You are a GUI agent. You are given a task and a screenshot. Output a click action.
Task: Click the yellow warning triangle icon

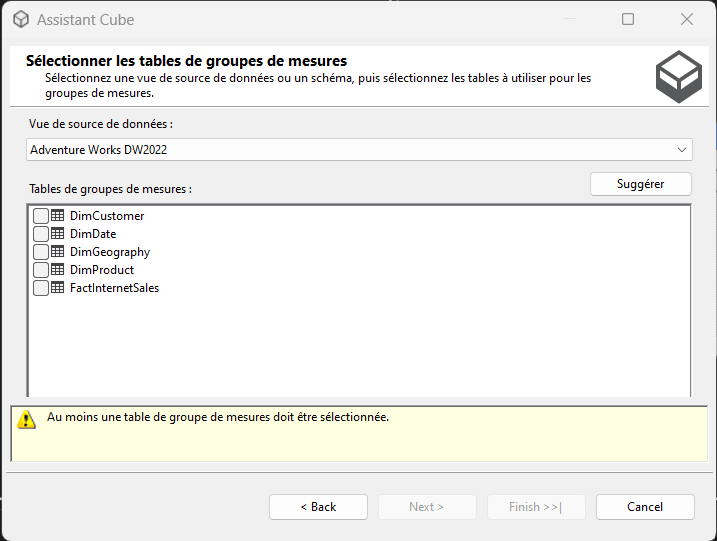(27, 419)
